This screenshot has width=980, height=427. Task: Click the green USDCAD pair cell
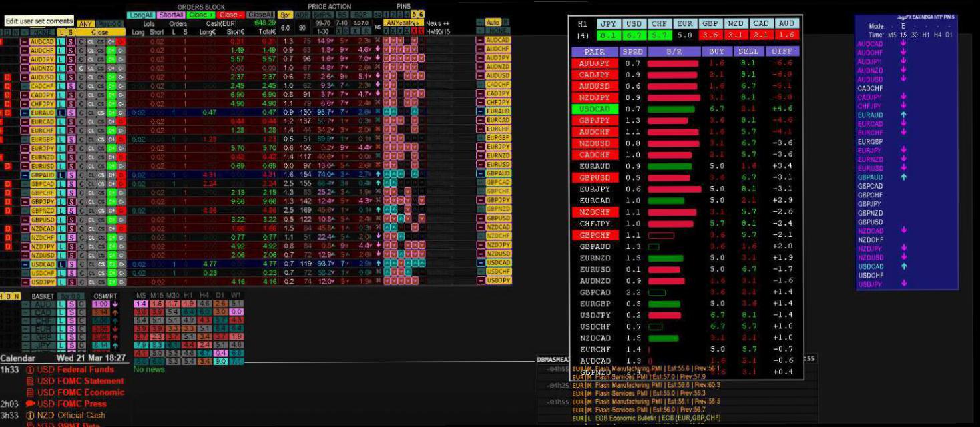tap(594, 109)
